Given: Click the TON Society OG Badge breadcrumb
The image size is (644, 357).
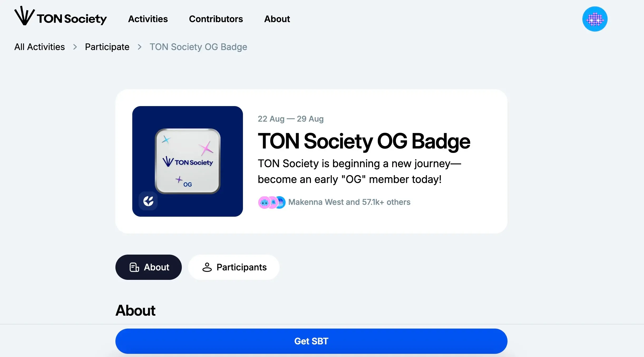Looking at the screenshot, I should pos(198,46).
